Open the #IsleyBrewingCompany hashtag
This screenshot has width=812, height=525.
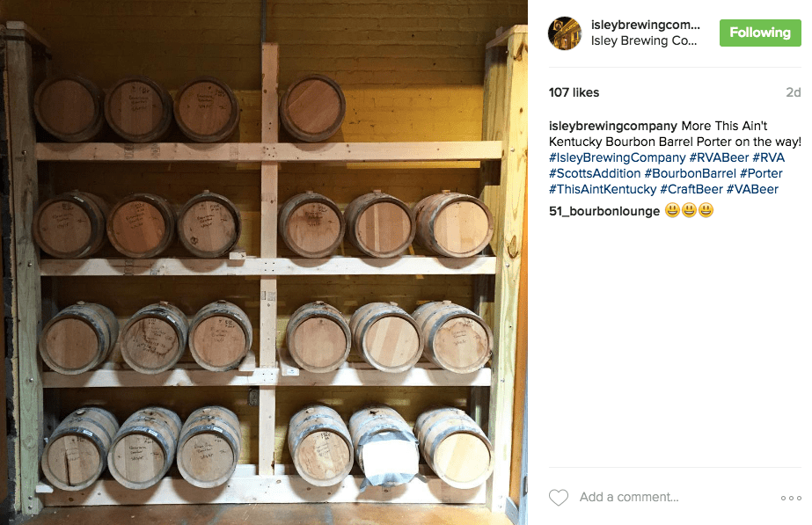[x=618, y=158]
